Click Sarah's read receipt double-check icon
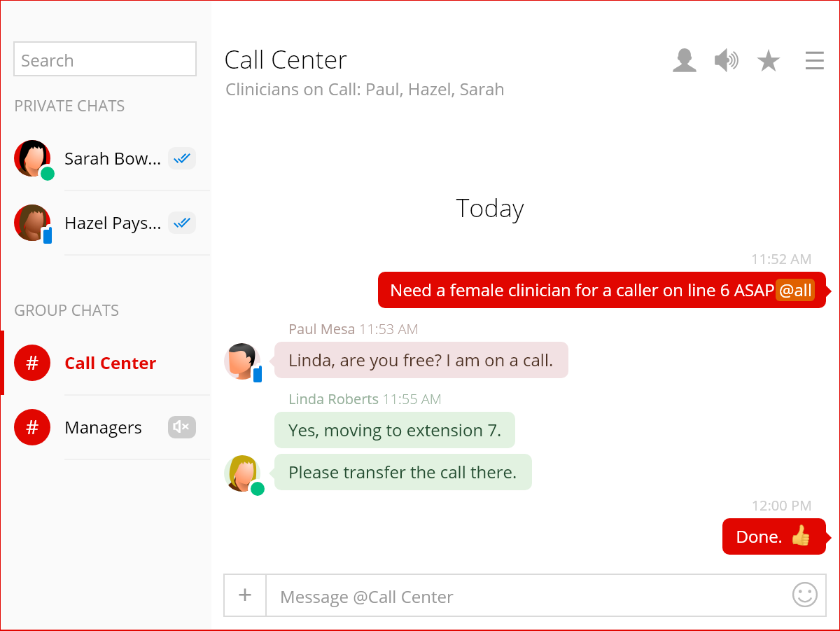This screenshot has height=631, width=840. tap(182, 159)
